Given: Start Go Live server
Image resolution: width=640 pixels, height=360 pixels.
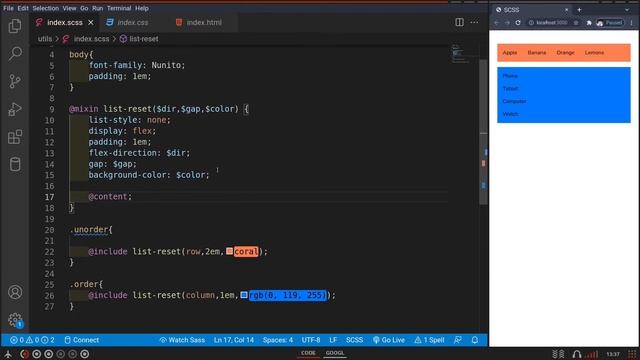Looking at the screenshot, I should 389,340.
